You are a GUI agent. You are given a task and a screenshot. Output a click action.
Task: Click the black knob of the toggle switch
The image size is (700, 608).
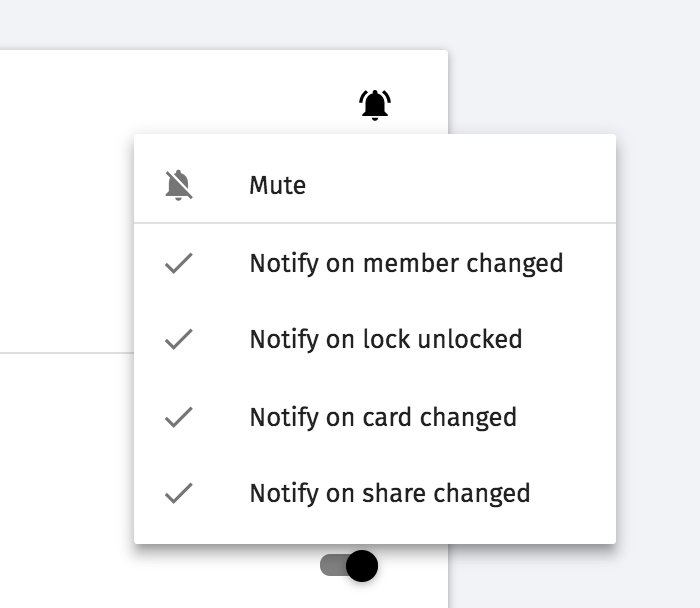coord(362,566)
